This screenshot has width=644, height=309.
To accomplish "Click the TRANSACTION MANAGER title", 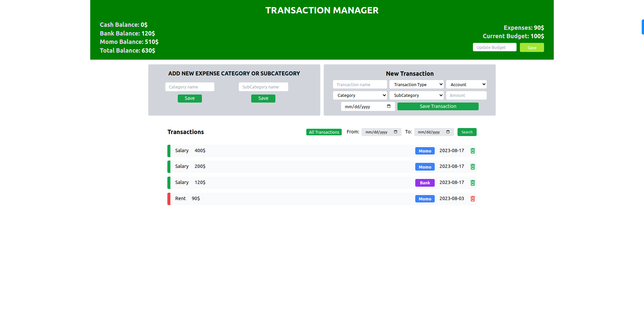I will 322,10.
